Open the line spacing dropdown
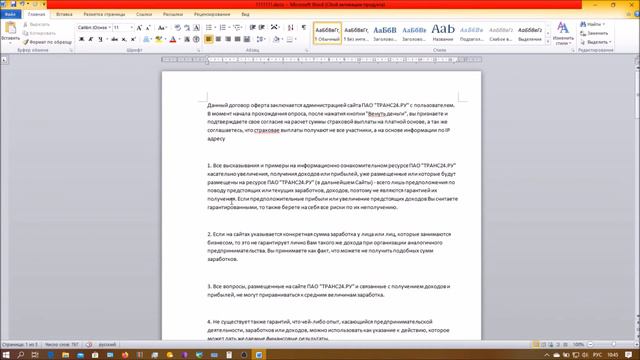 261,39
